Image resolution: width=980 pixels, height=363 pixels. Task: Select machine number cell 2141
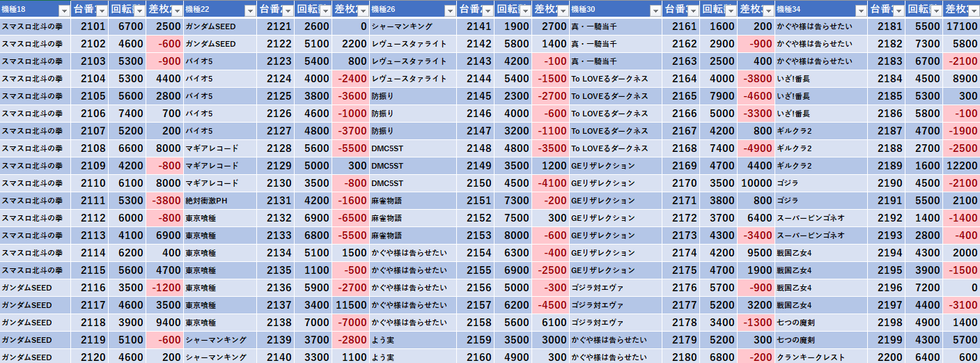pyautogui.click(x=476, y=26)
